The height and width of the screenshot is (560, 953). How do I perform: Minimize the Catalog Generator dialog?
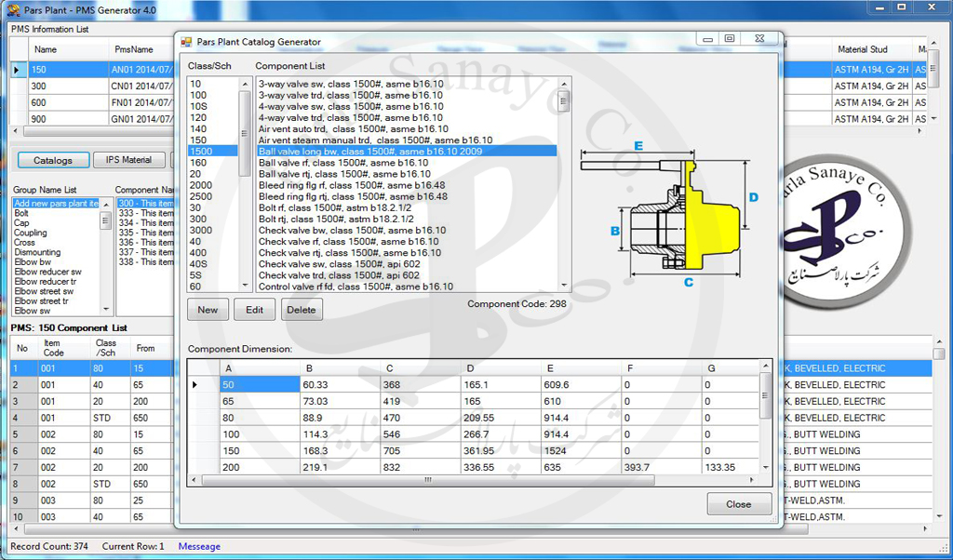(x=707, y=38)
